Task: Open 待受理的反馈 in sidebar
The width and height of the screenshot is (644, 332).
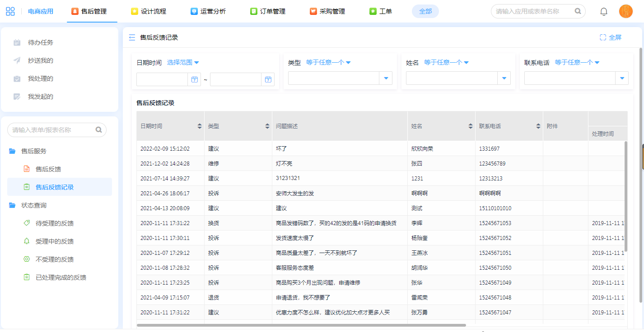Action: tap(54, 223)
